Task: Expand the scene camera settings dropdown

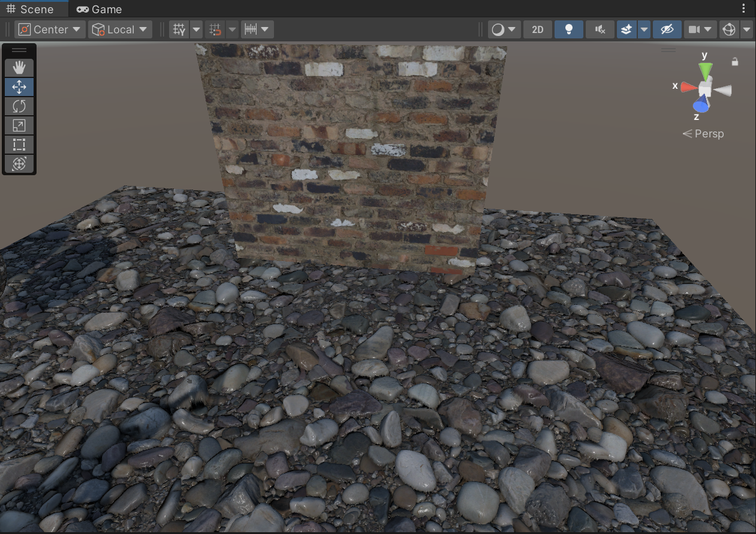Action: (x=700, y=29)
